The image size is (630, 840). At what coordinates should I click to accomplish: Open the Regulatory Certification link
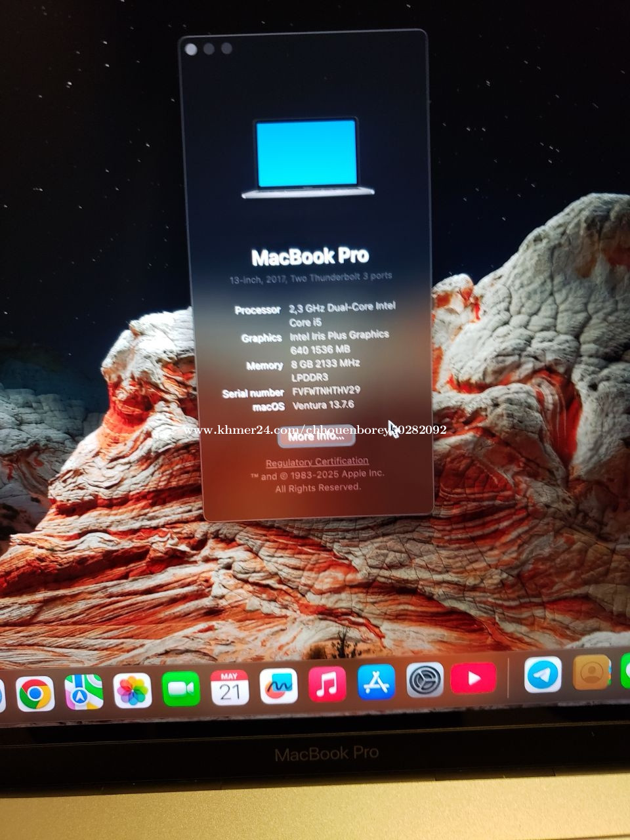pyautogui.click(x=317, y=461)
